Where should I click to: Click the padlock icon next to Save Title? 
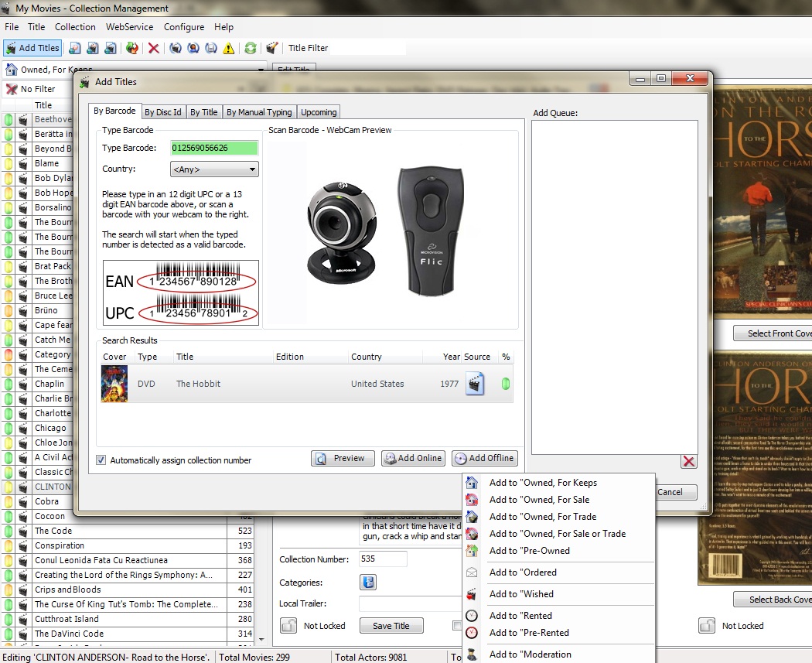(288, 626)
